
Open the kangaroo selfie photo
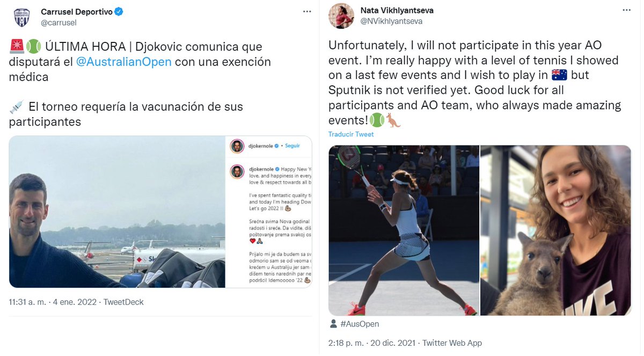556,230
